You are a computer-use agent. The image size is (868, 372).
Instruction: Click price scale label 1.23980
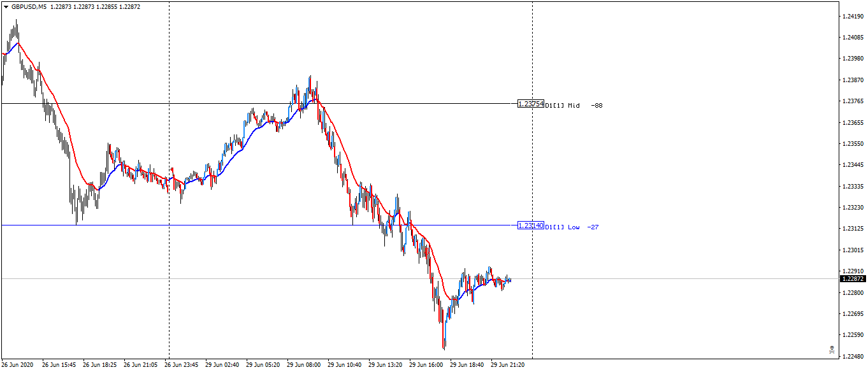pyautogui.click(x=853, y=59)
